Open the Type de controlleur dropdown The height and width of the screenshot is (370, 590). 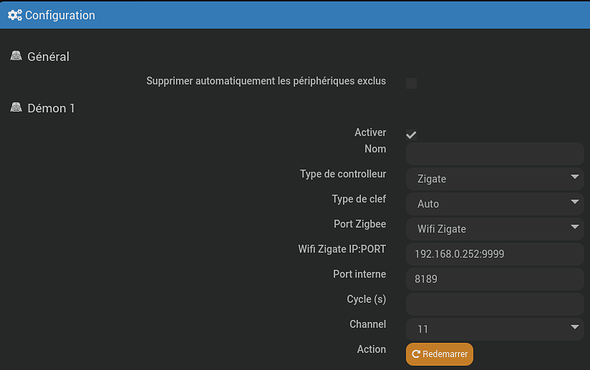pyautogui.click(x=495, y=179)
